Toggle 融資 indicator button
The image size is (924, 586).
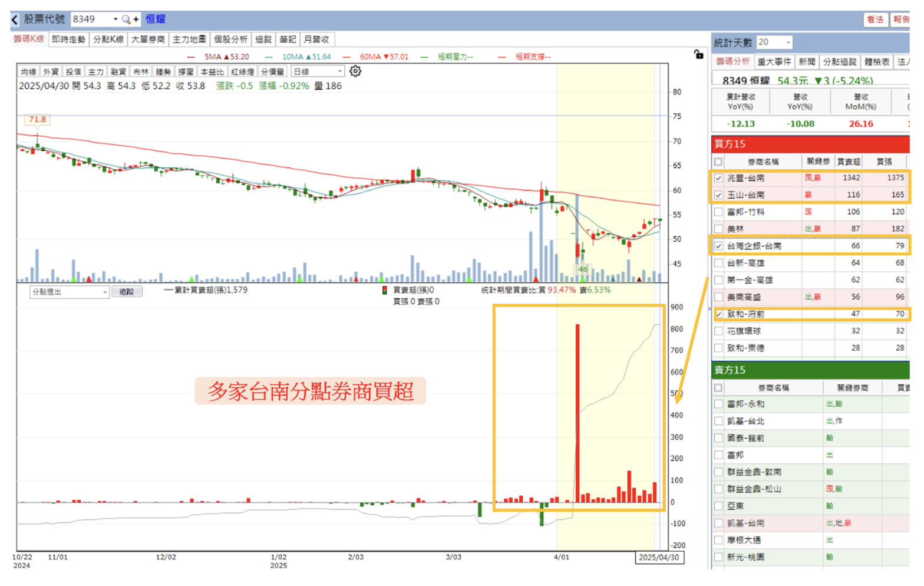point(118,72)
